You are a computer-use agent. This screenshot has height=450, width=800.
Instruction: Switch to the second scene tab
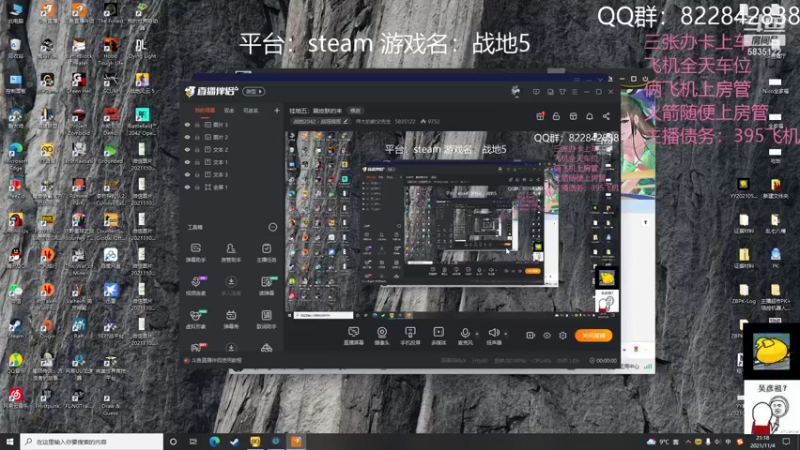pyautogui.click(x=229, y=110)
